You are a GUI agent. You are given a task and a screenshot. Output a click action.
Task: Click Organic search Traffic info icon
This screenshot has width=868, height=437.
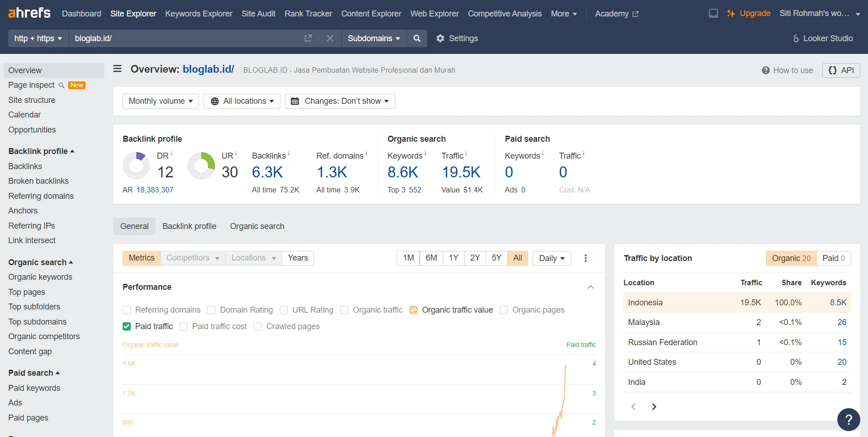tap(466, 154)
